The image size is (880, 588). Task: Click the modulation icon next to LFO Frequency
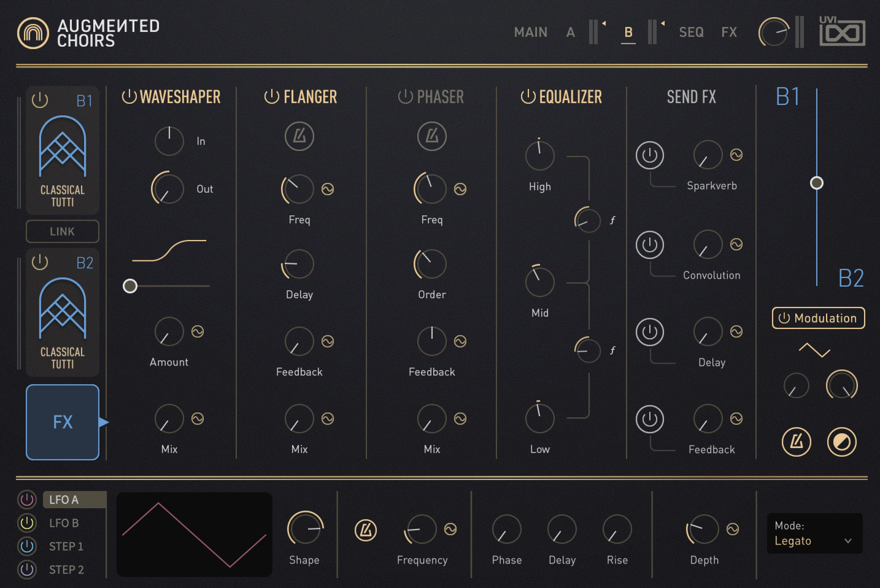pyautogui.click(x=450, y=529)
